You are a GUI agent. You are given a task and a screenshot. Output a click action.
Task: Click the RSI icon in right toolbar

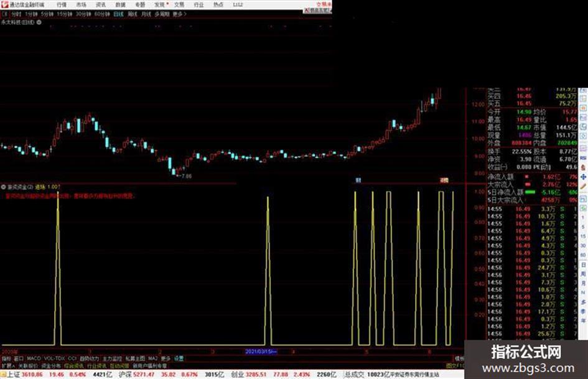[x=583, y=157]
